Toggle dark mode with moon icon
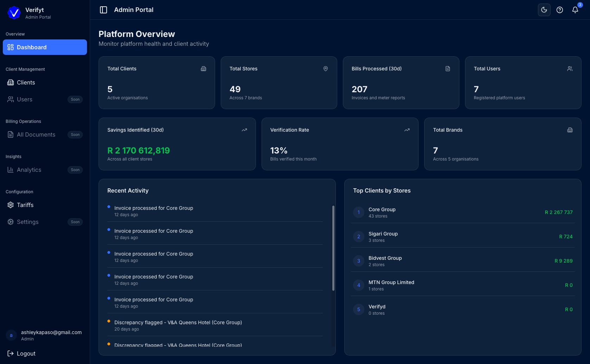The width and height of the screenshot is (590, 364). (x=544, y=10)
